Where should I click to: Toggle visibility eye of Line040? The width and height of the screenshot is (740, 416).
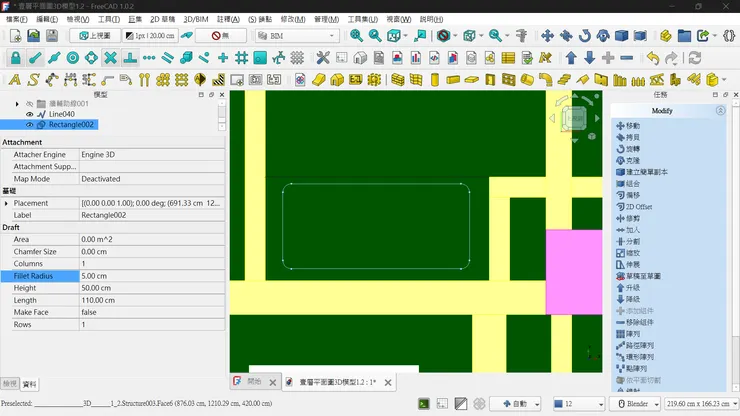30,114
